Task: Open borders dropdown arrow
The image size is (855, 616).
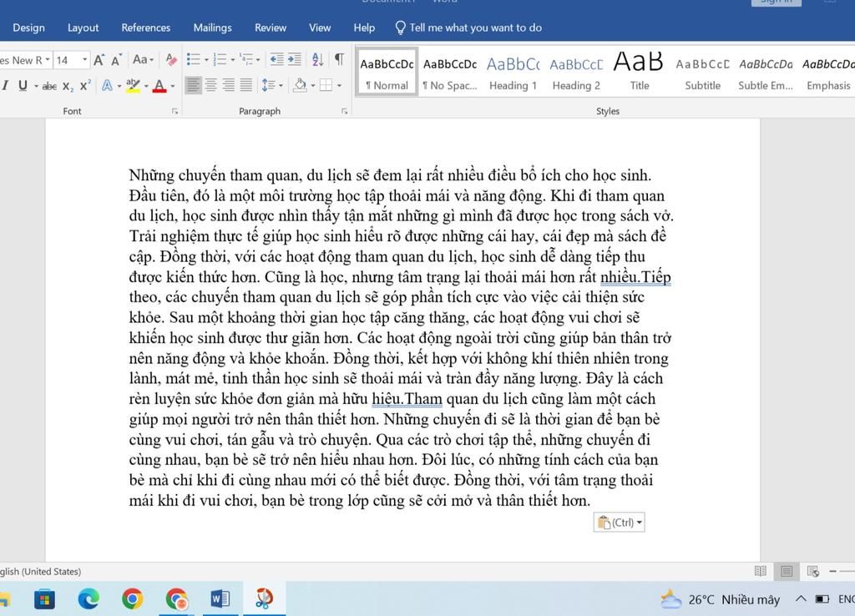Action: point(339,86)
